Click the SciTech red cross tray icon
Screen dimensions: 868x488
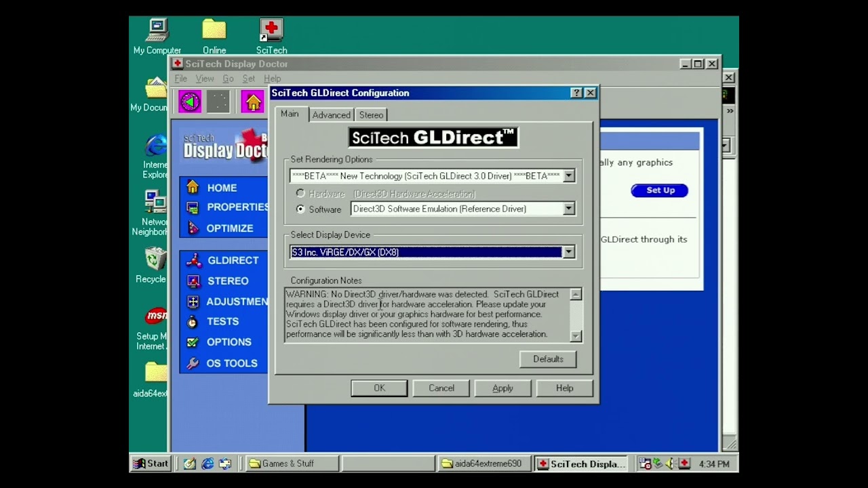pyautogui.click(x=685, y=464)
